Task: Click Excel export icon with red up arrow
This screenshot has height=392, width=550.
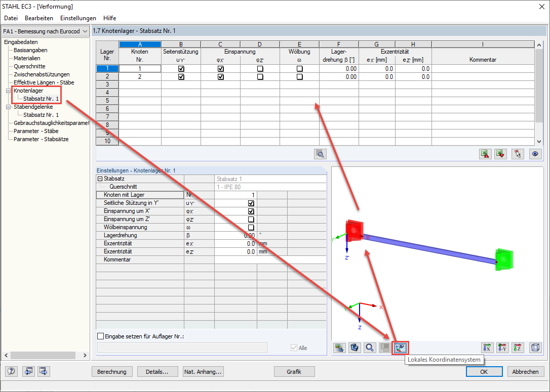Action: click(x=485, y=154)
